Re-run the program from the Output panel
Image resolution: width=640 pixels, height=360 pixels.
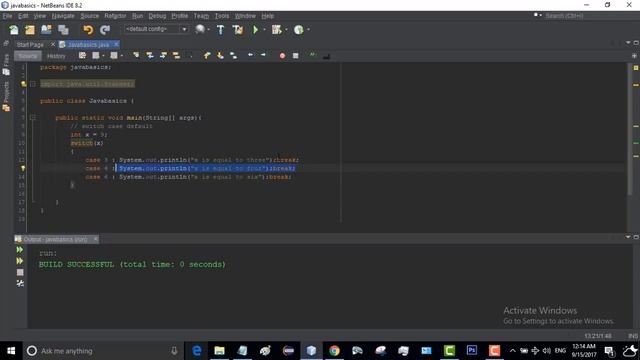click(x=20, y=249)
